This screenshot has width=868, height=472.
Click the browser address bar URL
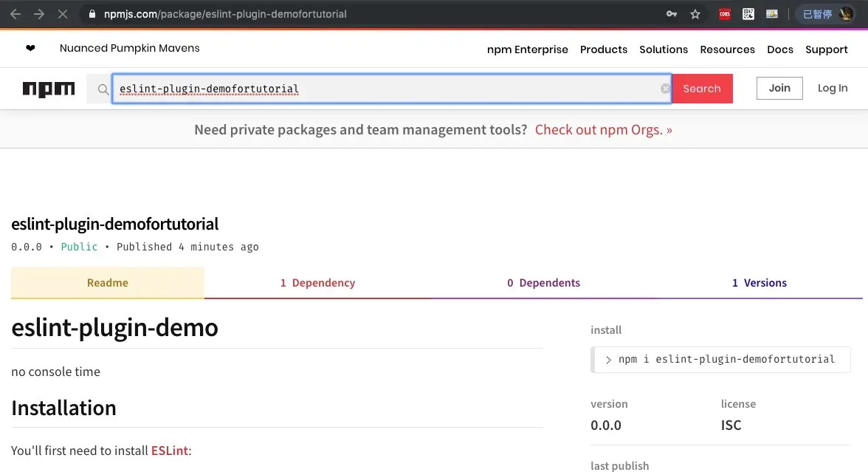click(224, 14)
